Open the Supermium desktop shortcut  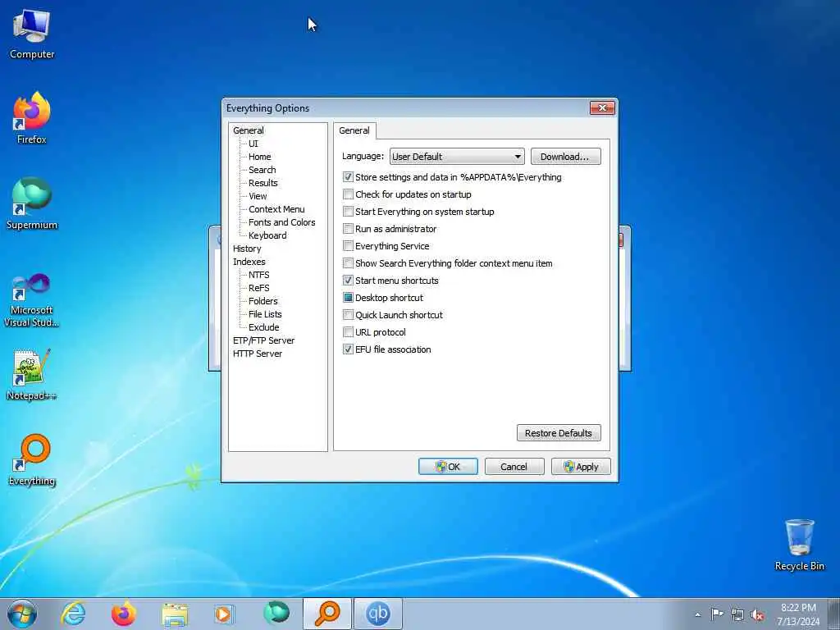(32, 203)
